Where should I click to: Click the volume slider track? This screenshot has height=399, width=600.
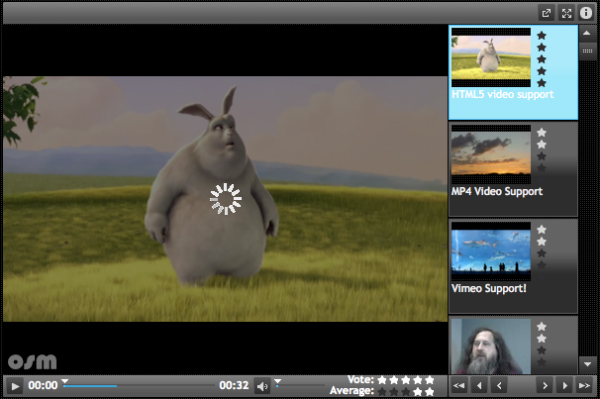coord(300,386)
